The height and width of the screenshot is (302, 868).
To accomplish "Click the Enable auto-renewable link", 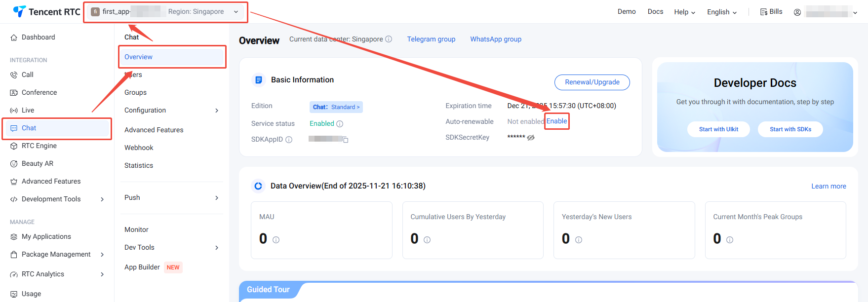I will pos(556,121).
